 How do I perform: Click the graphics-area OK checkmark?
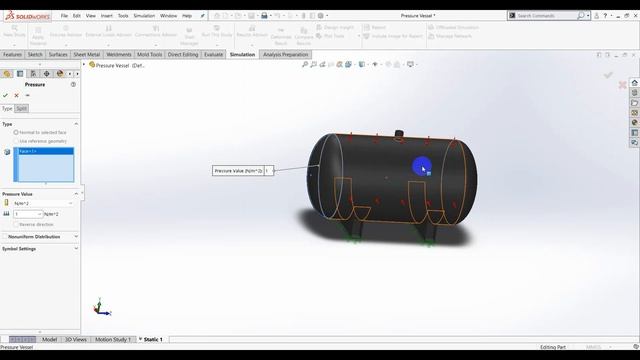point(608,75)
